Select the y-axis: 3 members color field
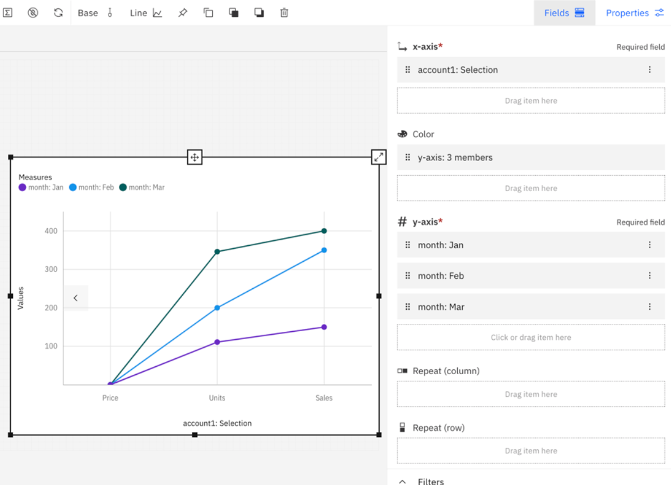 coord(531,157)
